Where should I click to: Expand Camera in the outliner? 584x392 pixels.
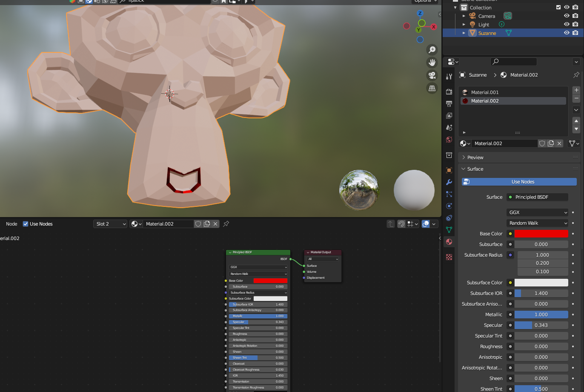click(464, 16)
